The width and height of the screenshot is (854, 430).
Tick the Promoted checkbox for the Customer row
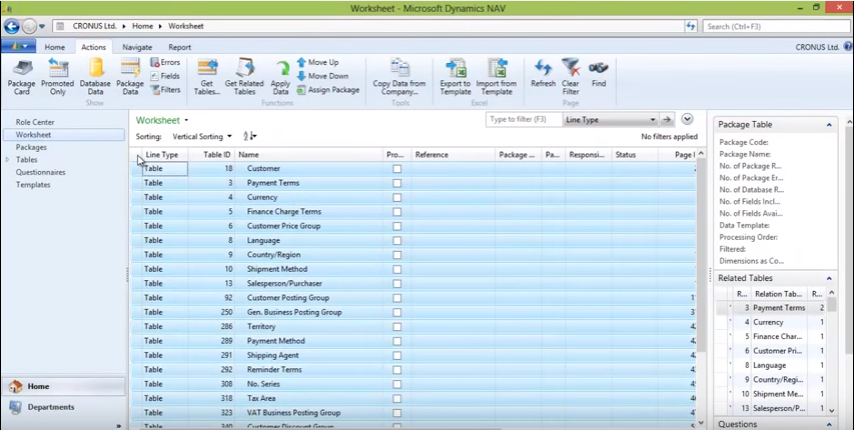(397, 169)
